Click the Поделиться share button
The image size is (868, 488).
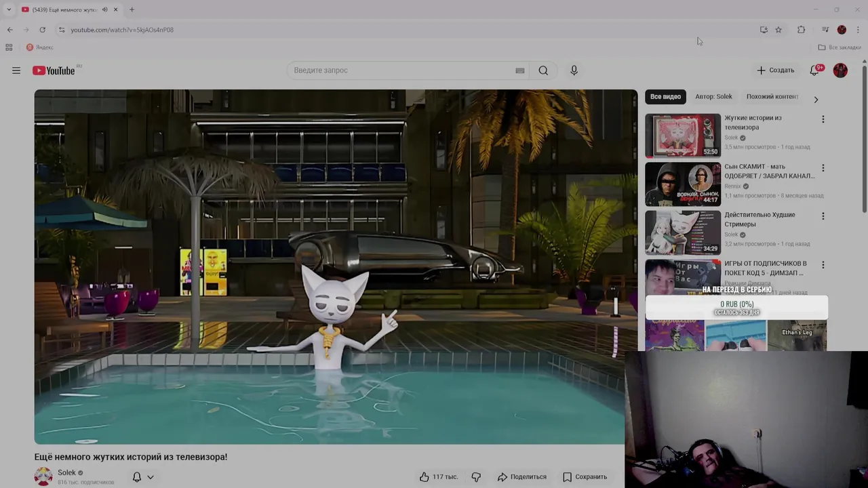(x=521, y=477)
